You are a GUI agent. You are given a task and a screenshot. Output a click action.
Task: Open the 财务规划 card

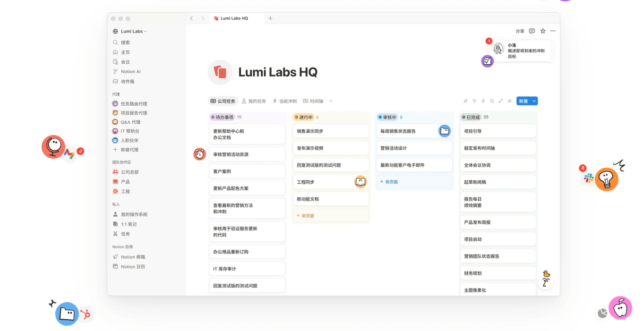tap(498, 273)
